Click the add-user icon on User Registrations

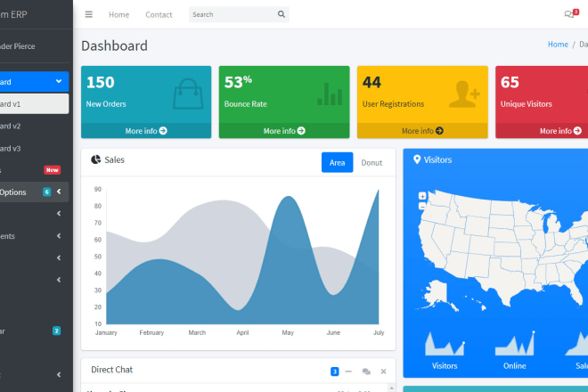464,94
